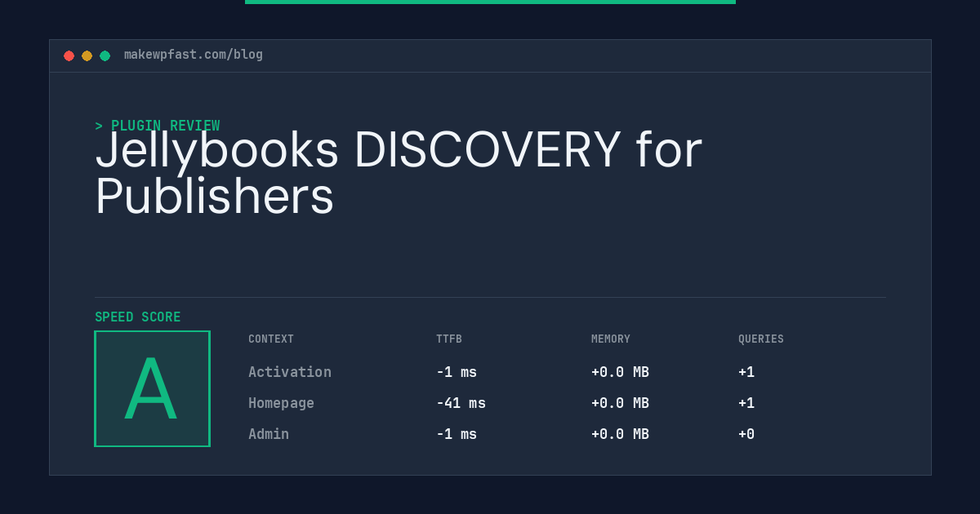Viewport: 980px width, 514px height.
Task: Click the grade 'A' score box
Action: coord(153,388)
